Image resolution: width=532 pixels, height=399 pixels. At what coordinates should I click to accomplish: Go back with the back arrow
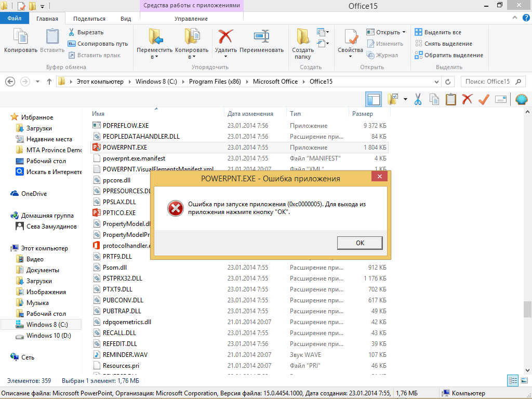point(10,82)
